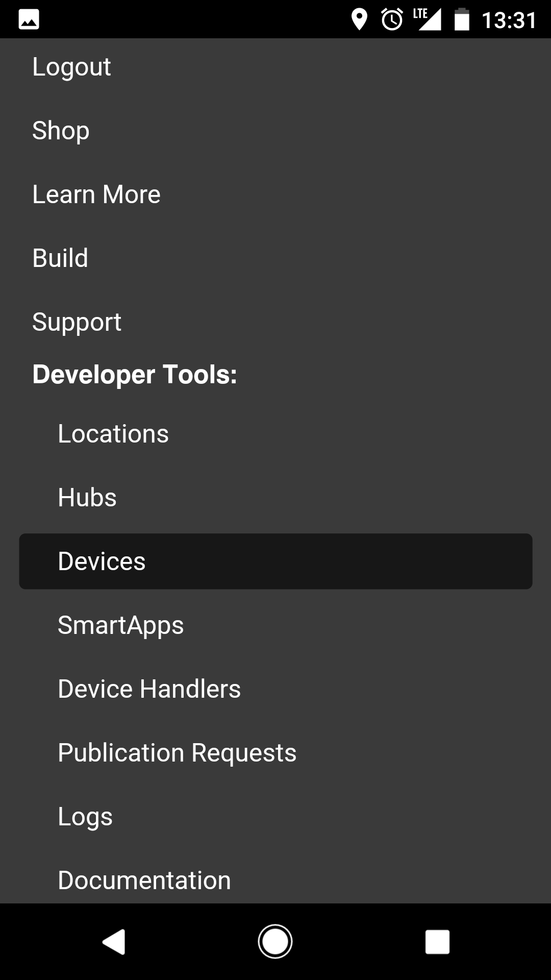This screenshot has width=551, height=980.
Task: Select the highlighted Devices item
Action: point(275,561)
